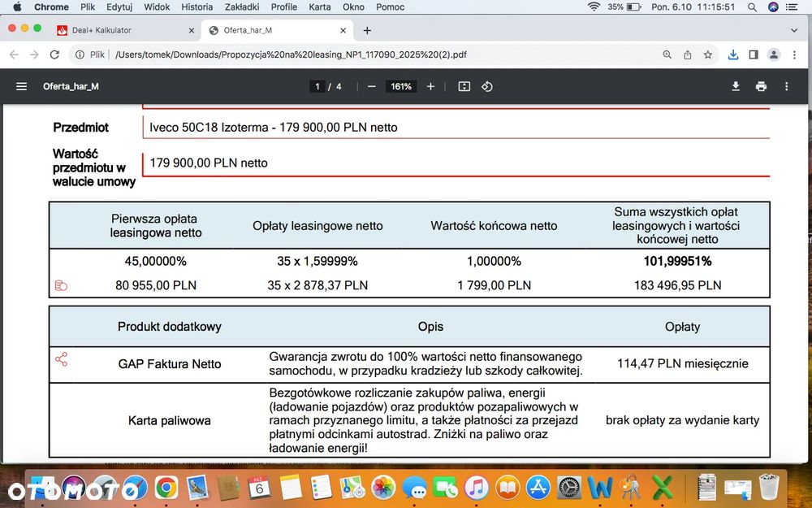Expand the tab search chevron
This screenshot has height=508, width=812.
click(x=794, y=31)
